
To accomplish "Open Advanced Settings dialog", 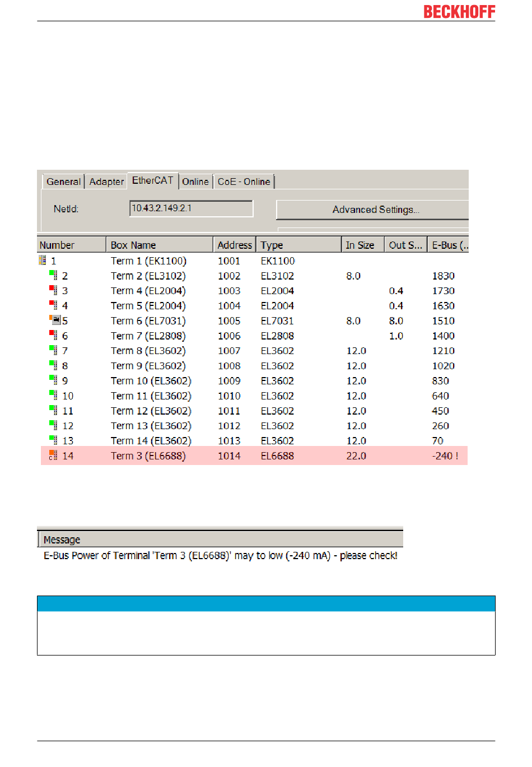I will point(373,210).
